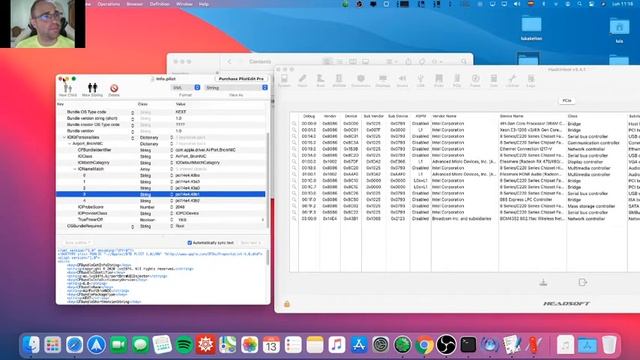Click magnifier icon for Broadcom device row
The width and height of the screenshot is (640, 360).
[x=294, y=219]
